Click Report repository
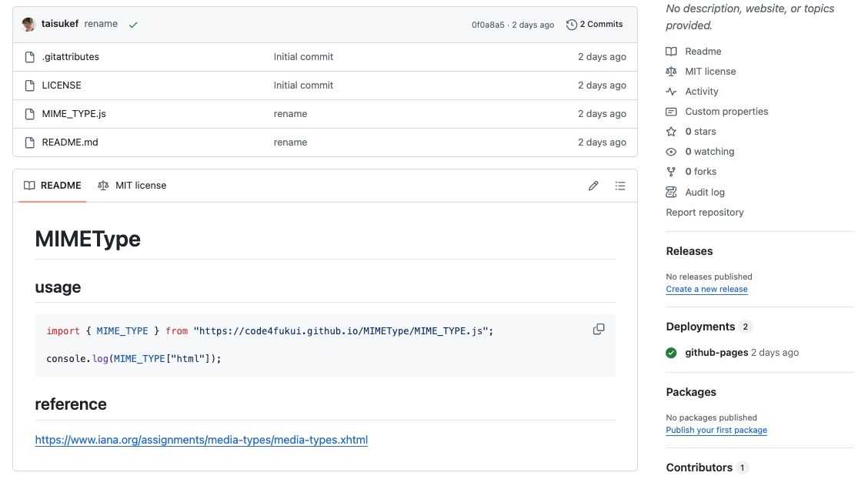Image resolution: width=868 pixels, height=486 pixels. tap(705, 213)
